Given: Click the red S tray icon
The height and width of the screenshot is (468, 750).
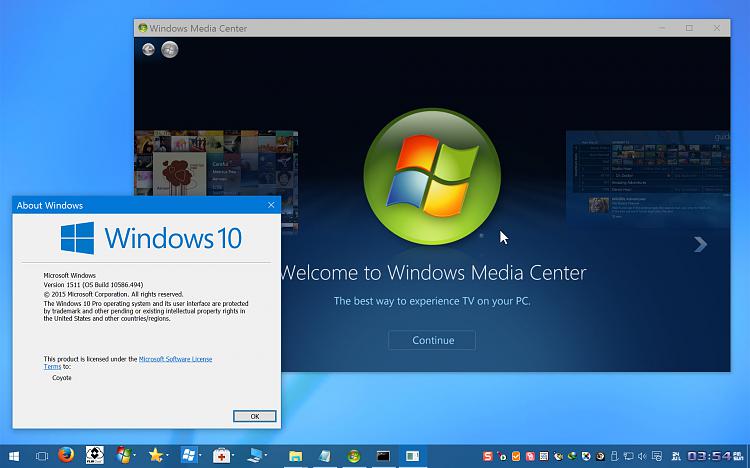Looking at the screenshot, I should [x=487, y=457].
